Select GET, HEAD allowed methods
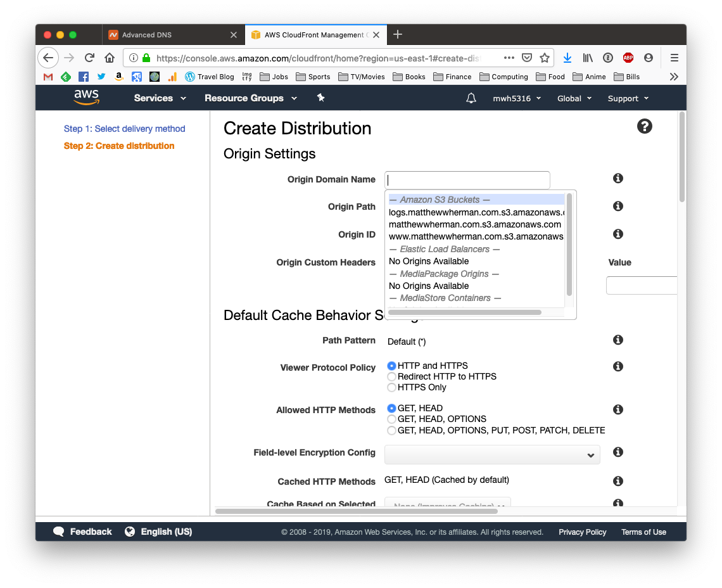This screenshot has height=588, width=722. [391, 408]
